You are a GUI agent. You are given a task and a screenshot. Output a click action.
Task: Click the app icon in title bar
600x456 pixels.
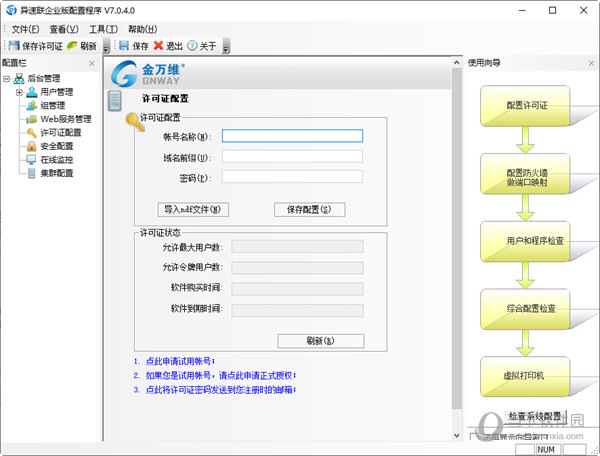click(11, 10)
